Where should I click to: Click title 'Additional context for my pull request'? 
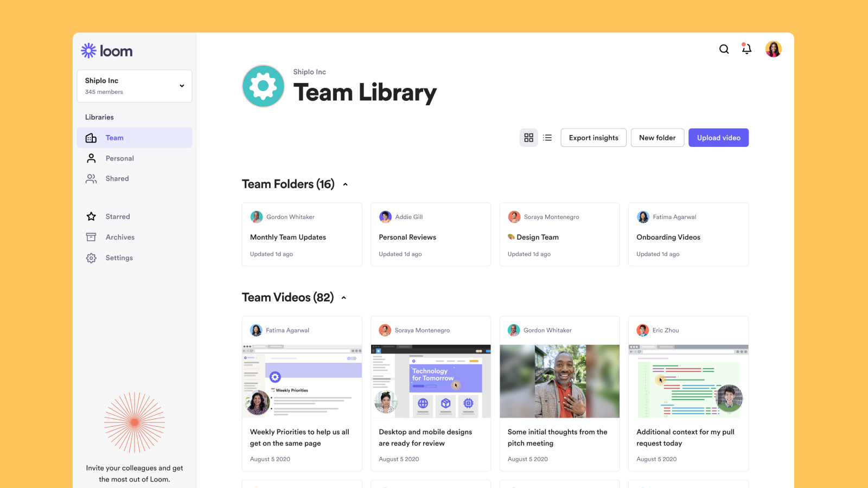(x=685, y=438)
